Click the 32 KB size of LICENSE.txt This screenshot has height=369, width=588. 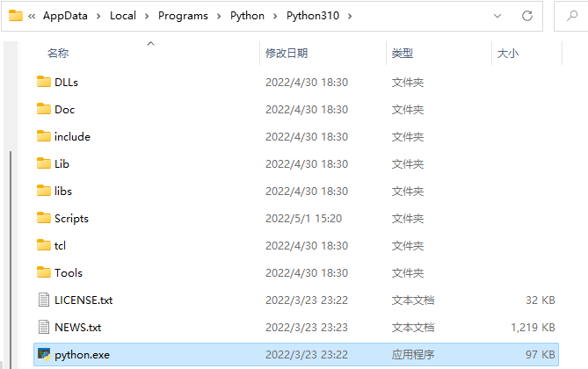(540, 300)
